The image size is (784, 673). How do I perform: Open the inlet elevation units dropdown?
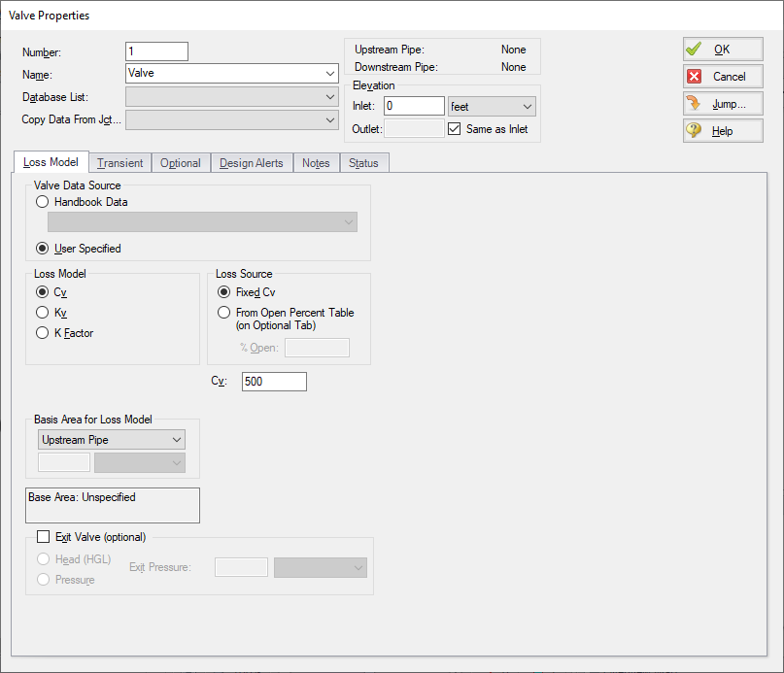pyautogui.click(x=491, y=105)
